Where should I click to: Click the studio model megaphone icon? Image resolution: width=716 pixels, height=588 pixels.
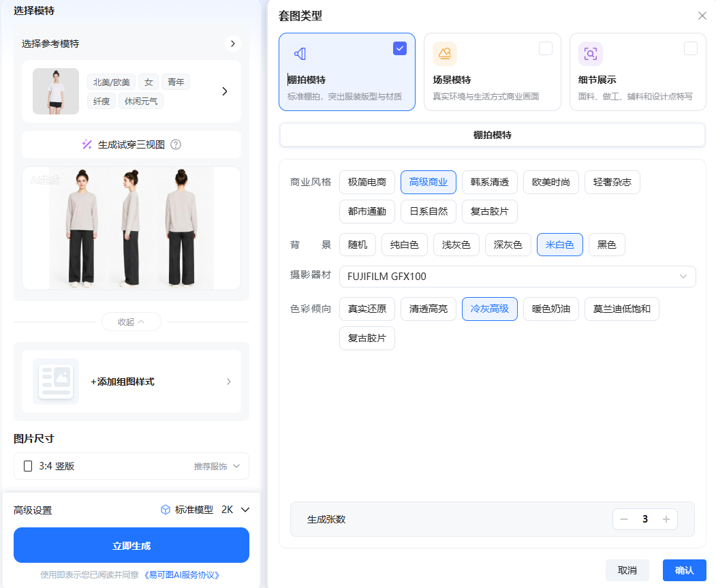pos(300,54)
